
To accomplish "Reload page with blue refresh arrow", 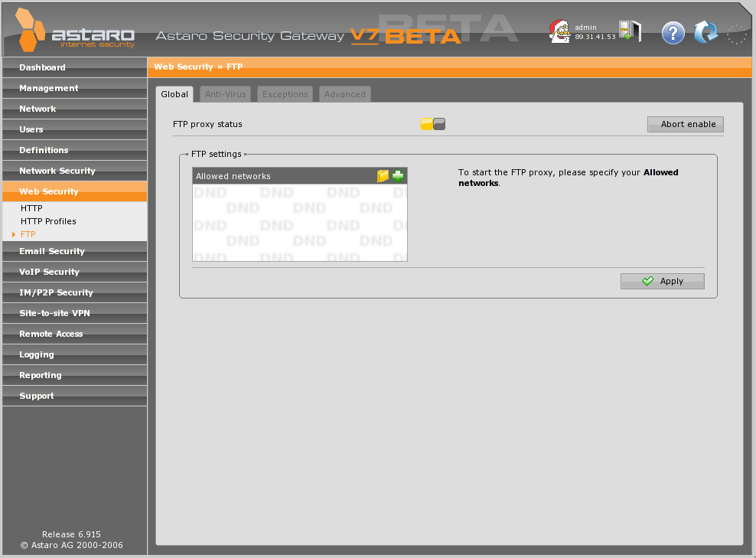I will click(705, 32).
